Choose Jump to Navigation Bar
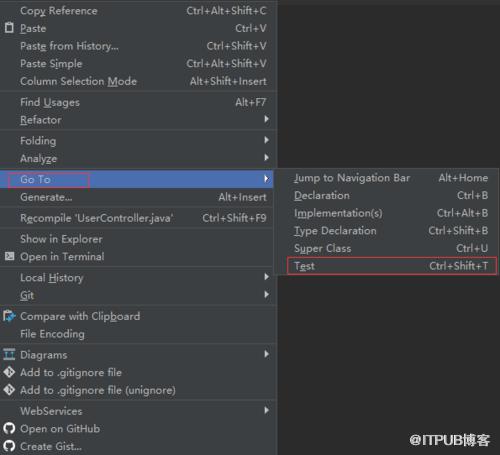 tap(387, 178)
